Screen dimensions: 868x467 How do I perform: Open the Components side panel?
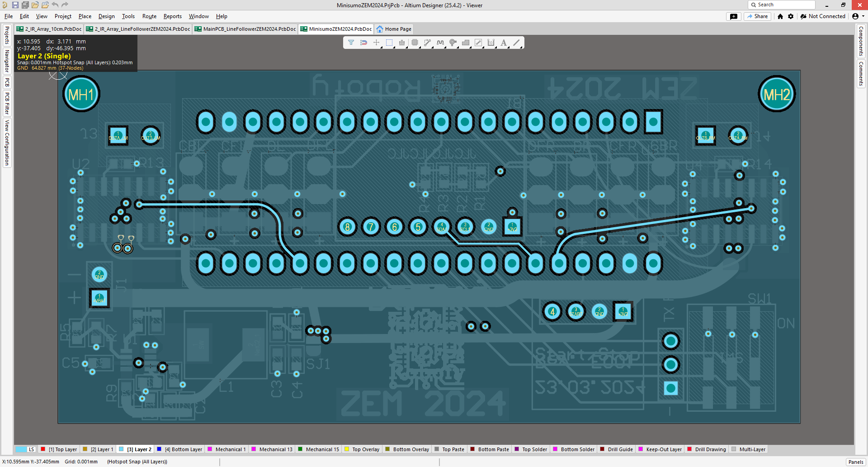pyautogui.click(x=861, y=41)
